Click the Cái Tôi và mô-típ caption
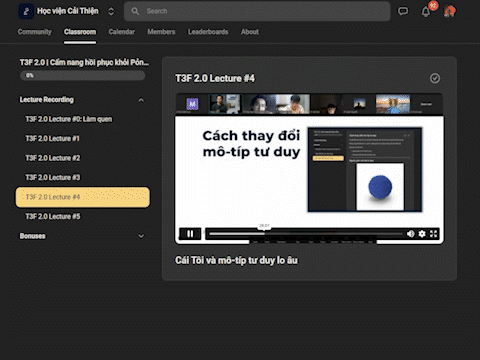Viewport: 480px width, 360px height. point(236,260)
